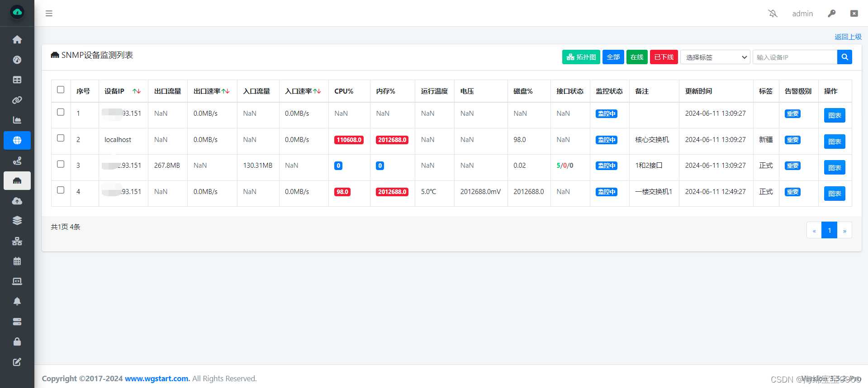Check the checkbox for row 4

61,190
